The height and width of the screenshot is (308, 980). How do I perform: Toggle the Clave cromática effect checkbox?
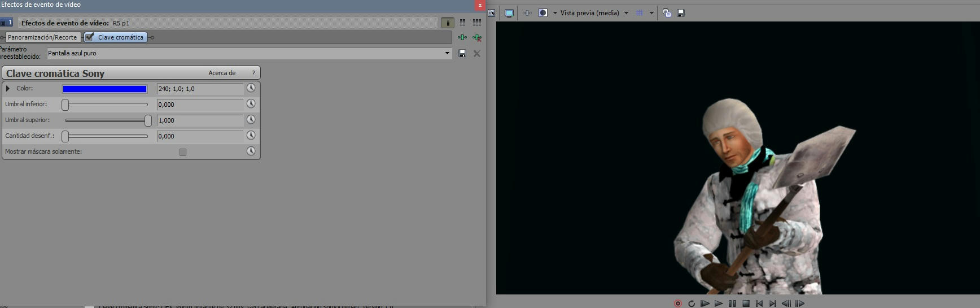(x=89, y=37)
